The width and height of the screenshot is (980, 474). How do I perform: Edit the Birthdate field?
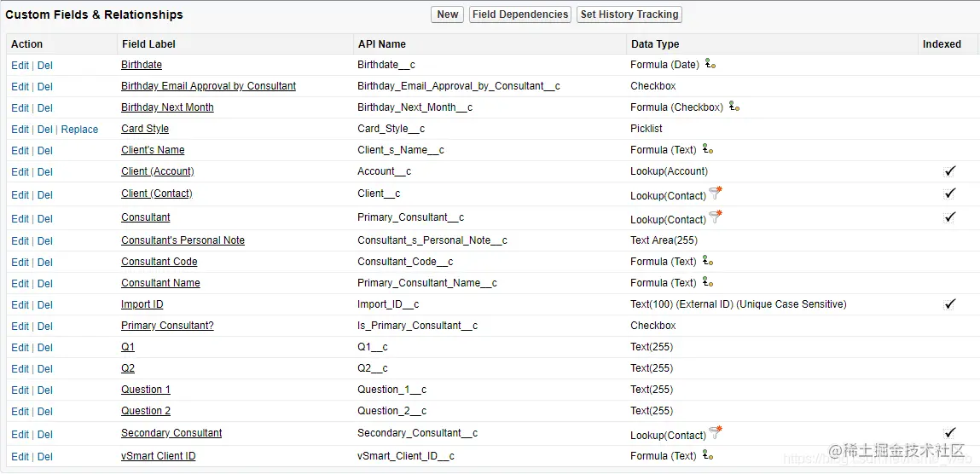20,65
